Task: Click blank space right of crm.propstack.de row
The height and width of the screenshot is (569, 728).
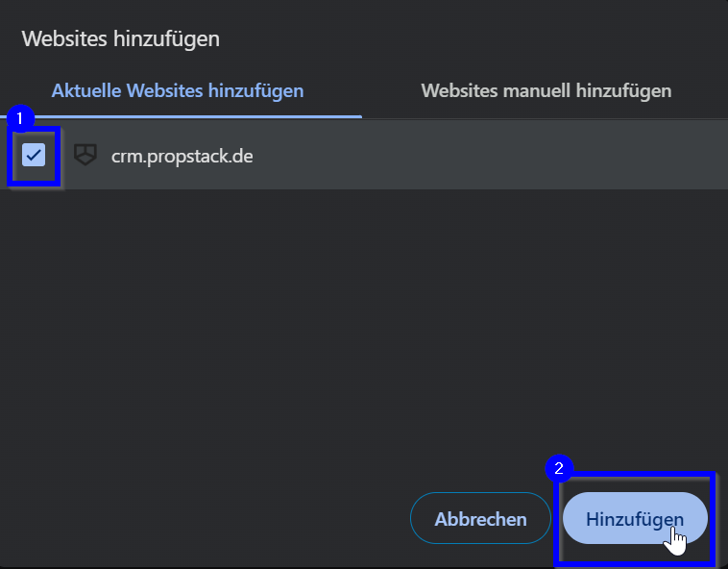Action: pyautogui.click(x=499, y=155)
